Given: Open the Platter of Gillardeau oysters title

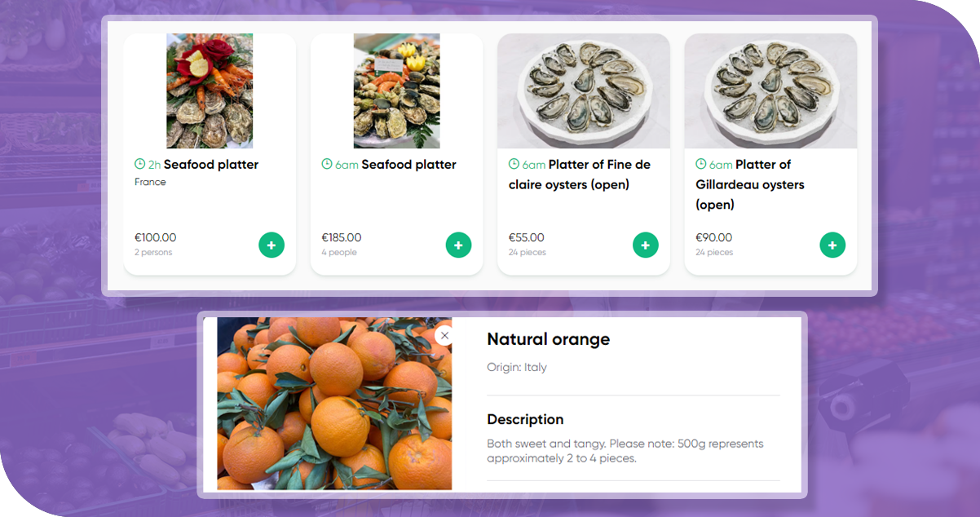Looking at the screenshot, I should tap(750, 184).
